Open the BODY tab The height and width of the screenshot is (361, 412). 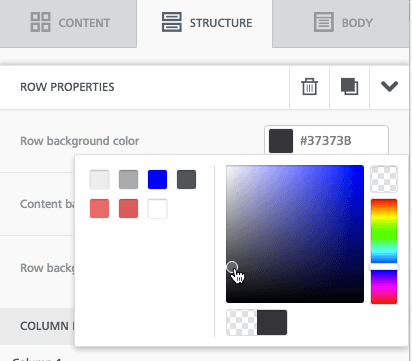click(x=341, y=23)
